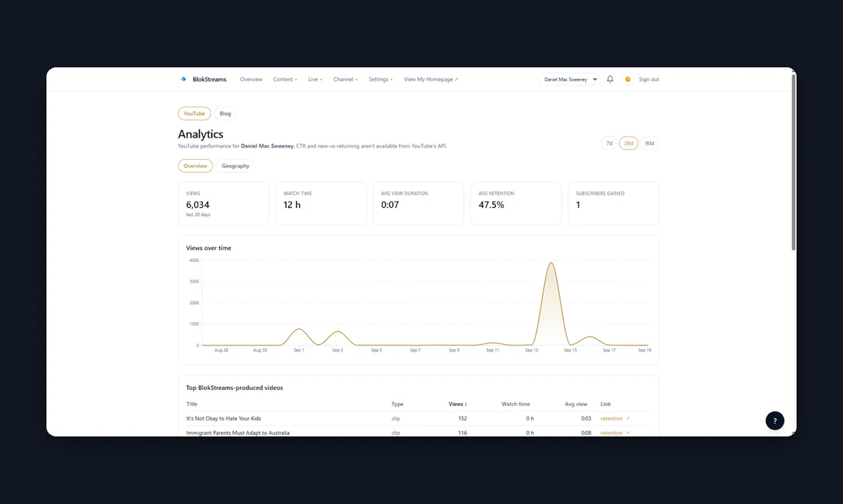Switch to the YouTube analytics tab
This screenshot has width=843, height=504.
tap(194, 114)
